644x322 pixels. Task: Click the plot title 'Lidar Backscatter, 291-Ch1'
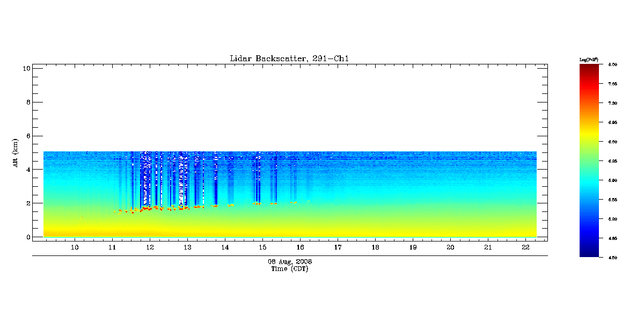(x=290, y=58)
